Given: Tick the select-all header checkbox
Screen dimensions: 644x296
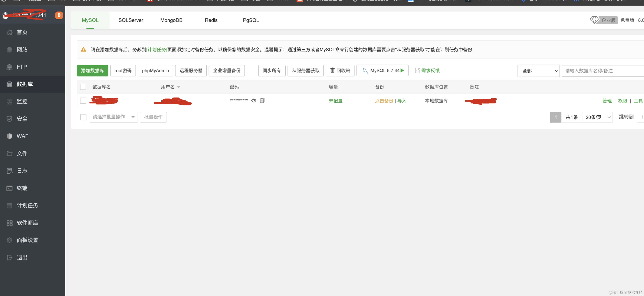Looking at the screenshot, I should (x=83, y=87).
